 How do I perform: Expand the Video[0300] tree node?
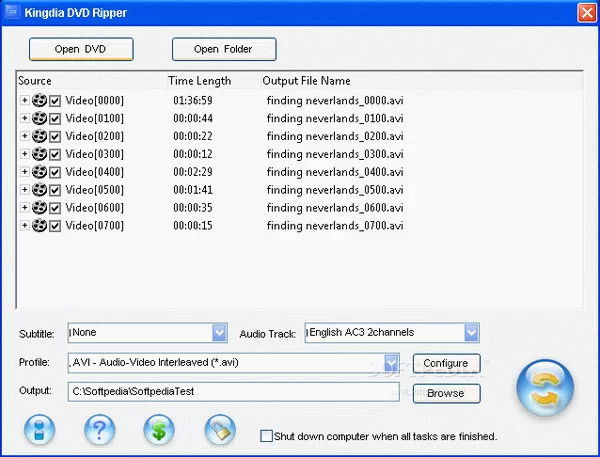[24, 154]
